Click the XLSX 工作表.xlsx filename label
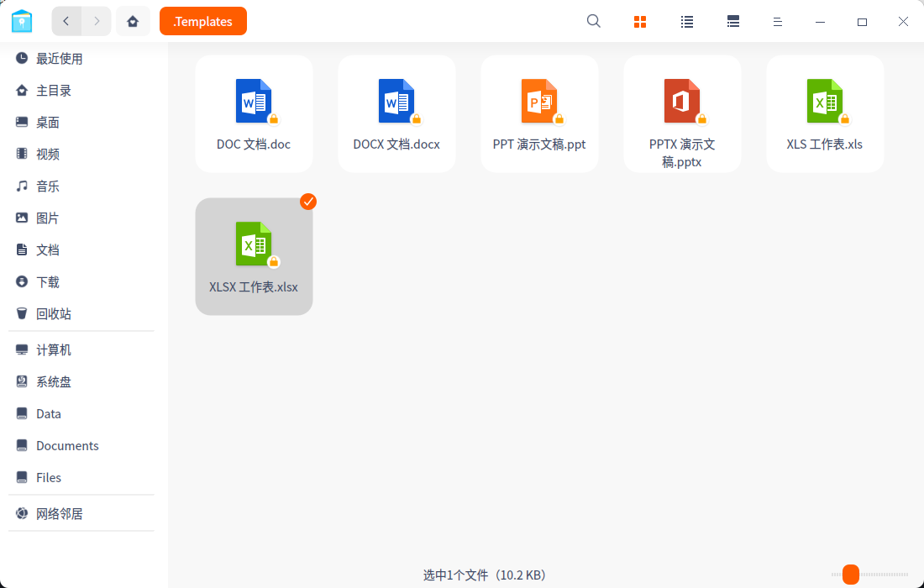Viewport: 924px width, 588px height. coord(254,287)
